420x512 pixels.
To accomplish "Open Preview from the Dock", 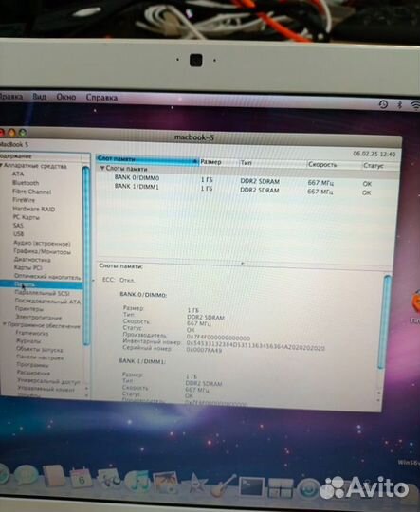I will (109, 480).
